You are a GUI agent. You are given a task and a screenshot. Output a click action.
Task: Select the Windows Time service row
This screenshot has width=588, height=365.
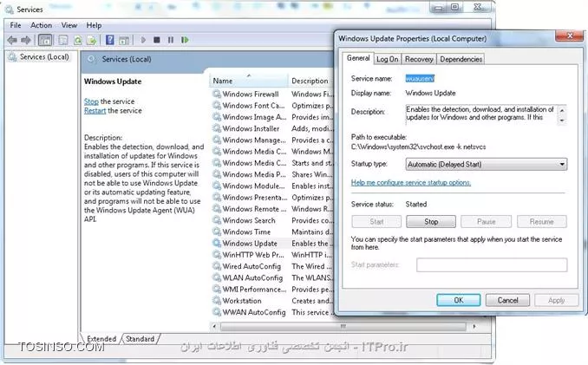272,232
